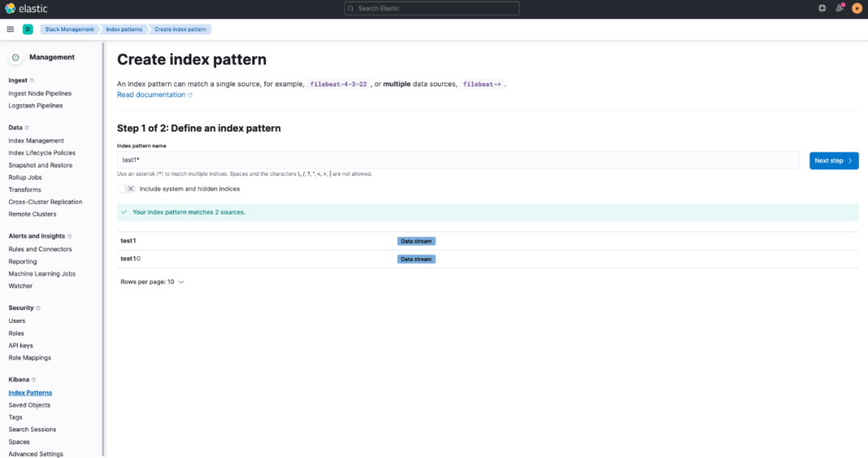Open the user account avatar
Viewport: 868px width, 458px height.
pos(857,8)
